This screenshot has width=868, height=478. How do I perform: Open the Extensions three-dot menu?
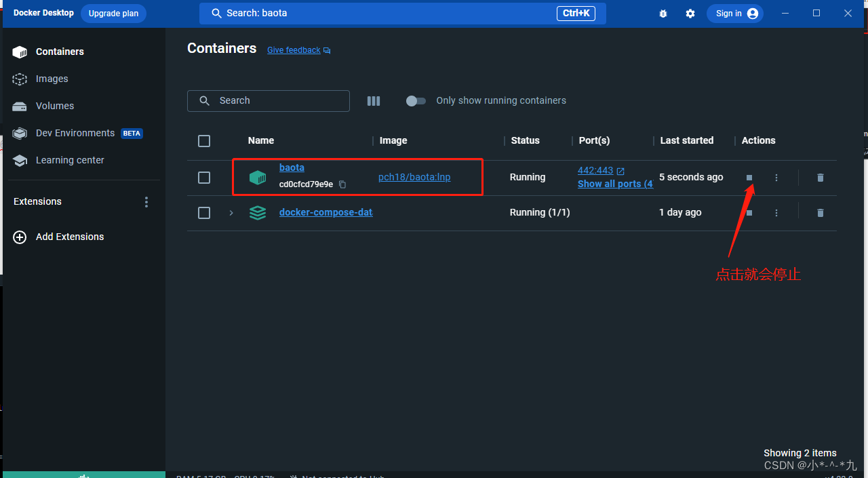(x=146, y=202)
